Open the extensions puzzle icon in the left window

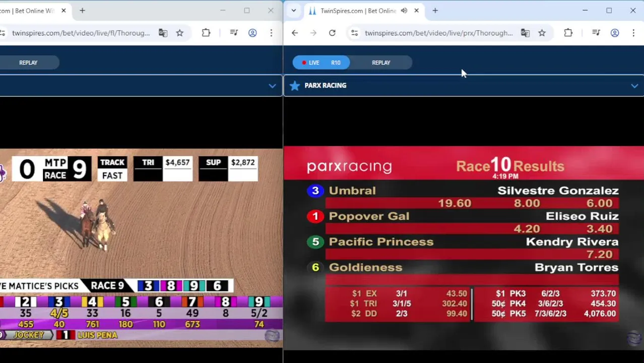tap(206, 33)
